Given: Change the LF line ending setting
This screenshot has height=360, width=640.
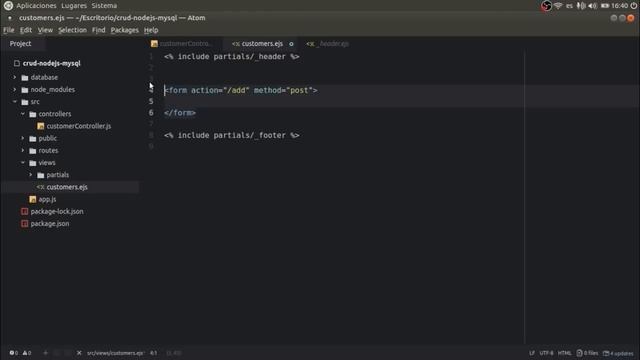Looking at the screenshot, I should point(532,353).
